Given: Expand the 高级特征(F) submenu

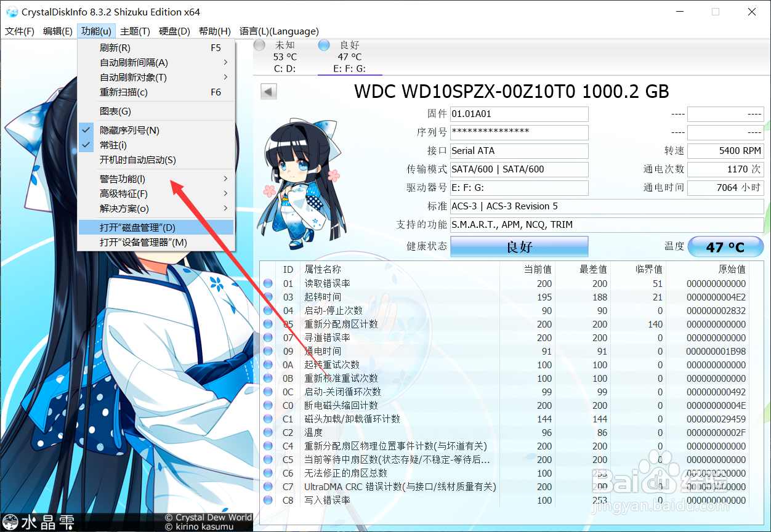Looking at the screenshot, I should click(x=156, y=194).
